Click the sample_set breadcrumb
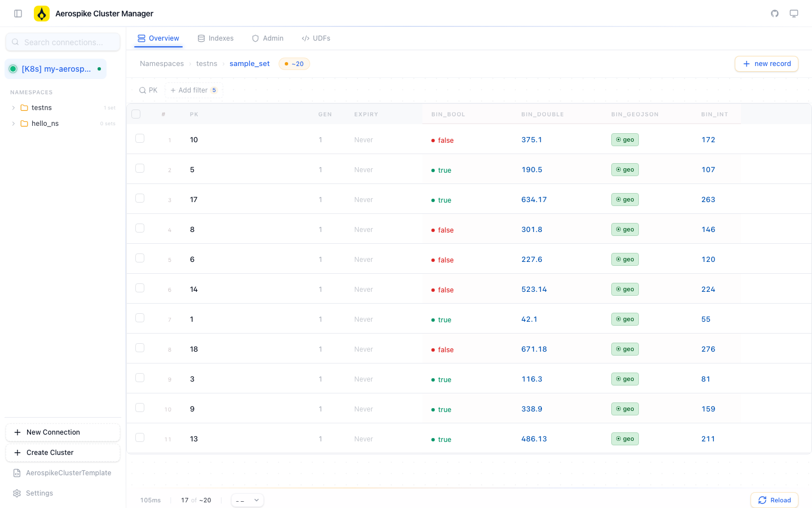Screen dimensions: 812x508 coord(249,64)
